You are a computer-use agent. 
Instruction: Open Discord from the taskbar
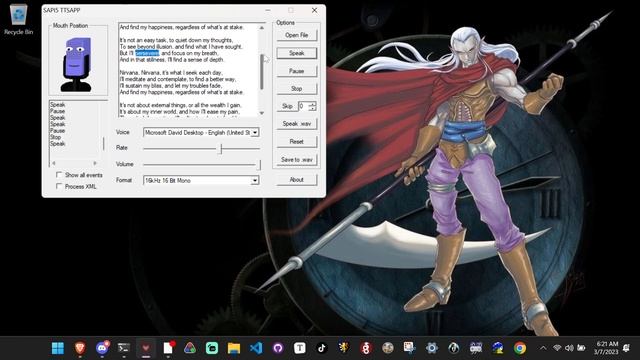point(102,348)
